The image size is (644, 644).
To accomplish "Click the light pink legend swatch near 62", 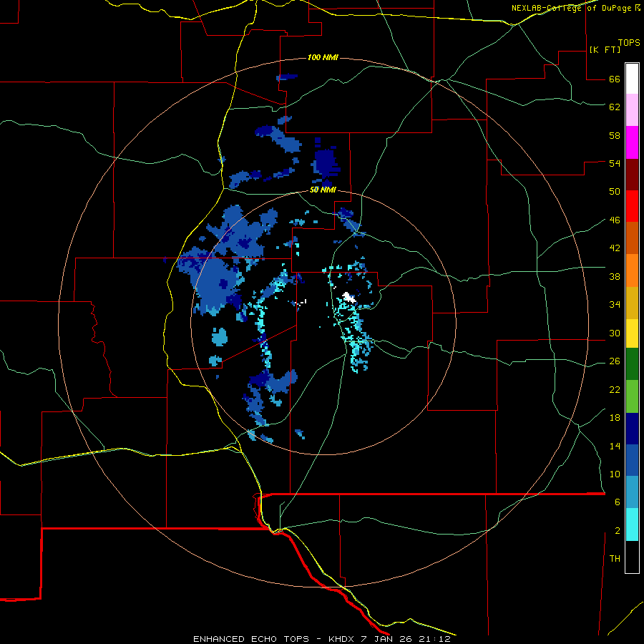I will pyautogui.click(x=632, y=109).
